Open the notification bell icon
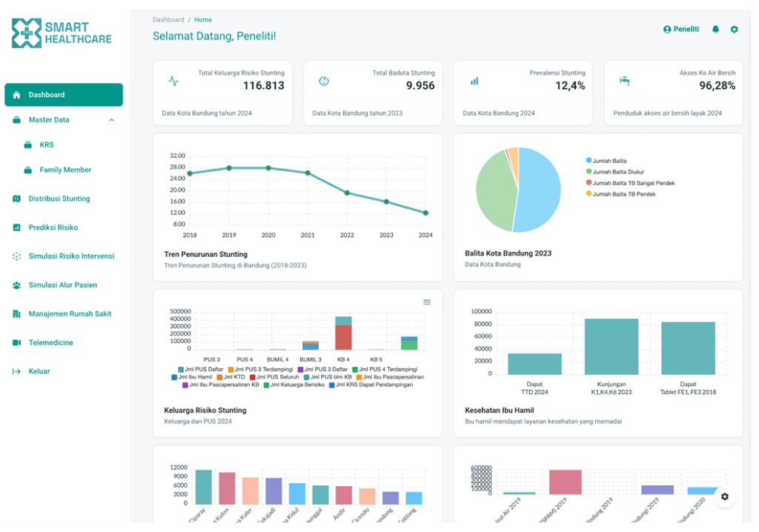The image size is (759, 532). click(715, 30)
